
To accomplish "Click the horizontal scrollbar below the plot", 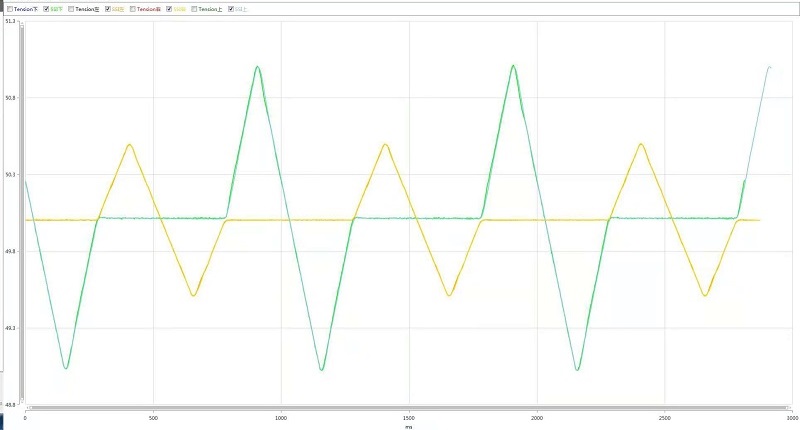I will (400, 408).
